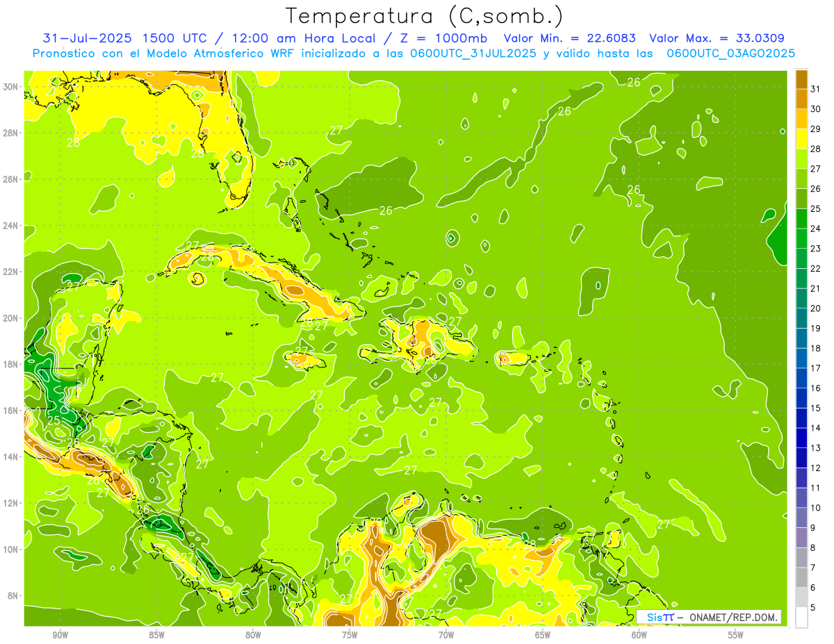Click the '30N' latitude axis label
Image resolution: width=834 pixels, height=644 pixels.
(10, 86)
